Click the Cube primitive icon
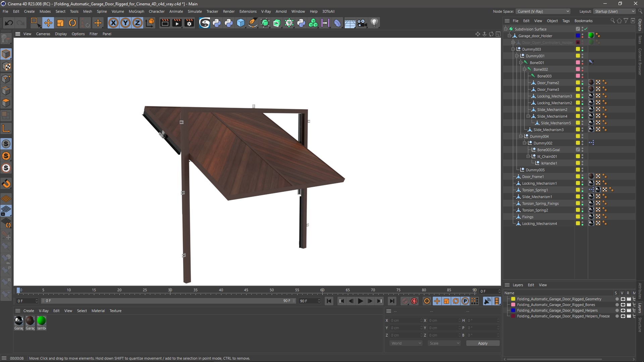This screenshot has width=644, height=362. (241, 23)
